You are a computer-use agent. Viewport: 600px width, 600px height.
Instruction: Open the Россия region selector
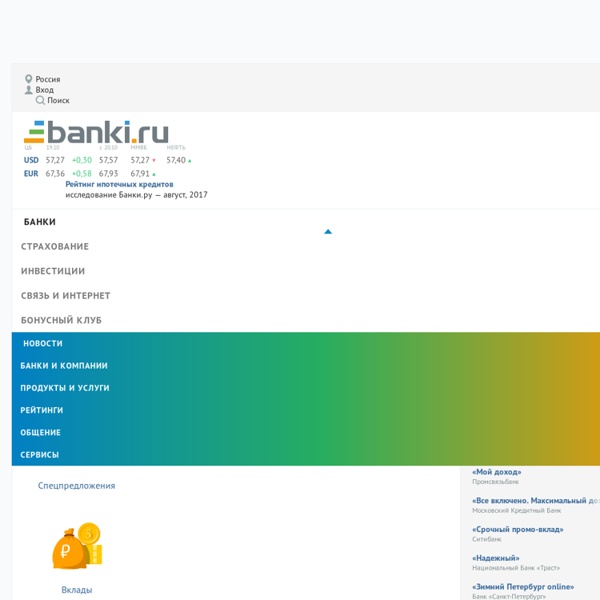point(48,79)
